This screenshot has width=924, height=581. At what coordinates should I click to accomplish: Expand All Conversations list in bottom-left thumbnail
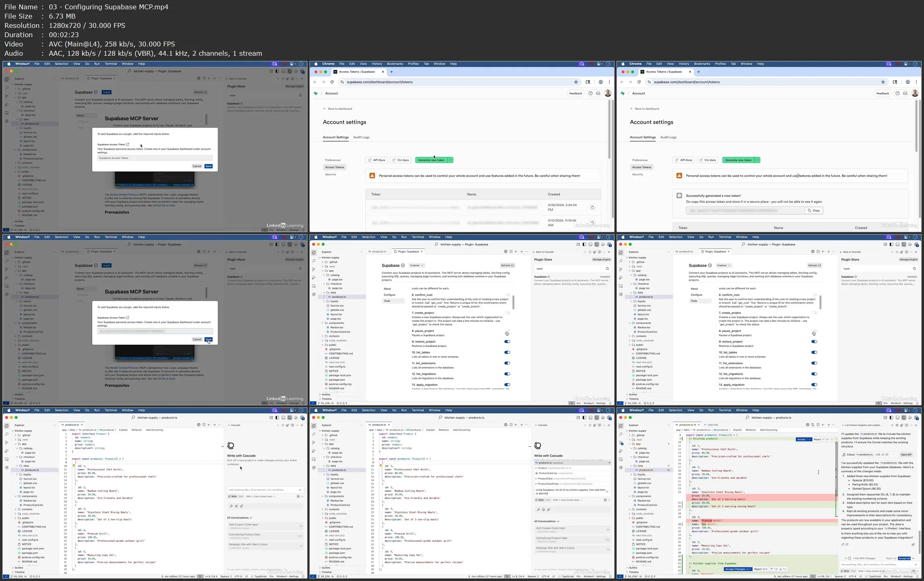[239, 518]
